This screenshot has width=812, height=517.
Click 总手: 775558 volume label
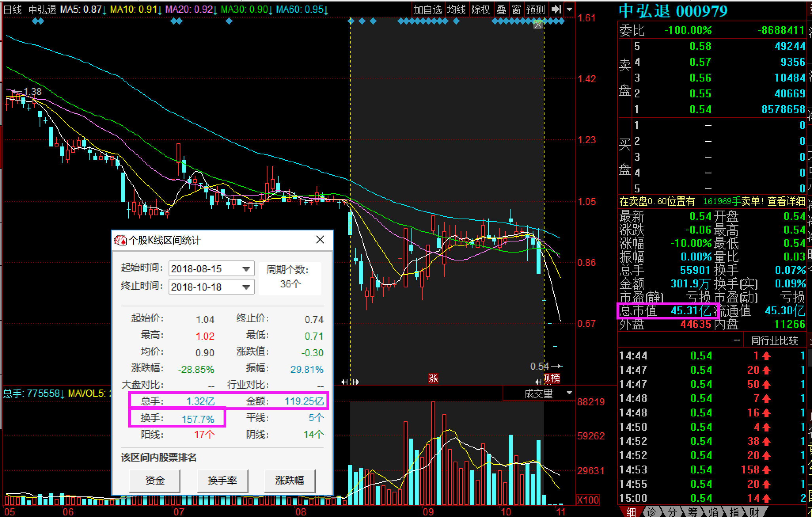tap(34, 393)
